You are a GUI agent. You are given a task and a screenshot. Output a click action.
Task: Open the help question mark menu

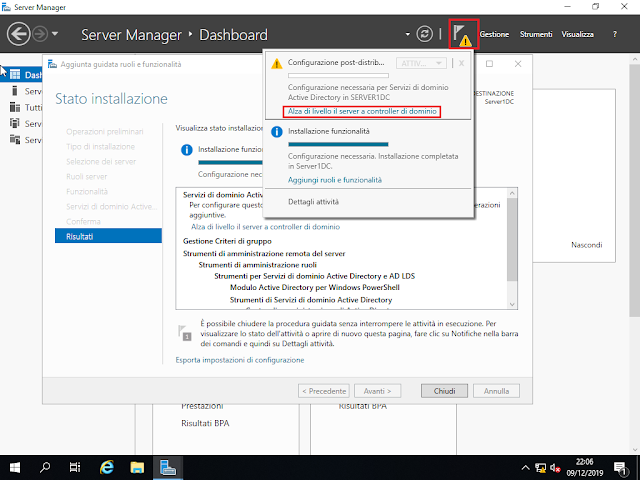[x=615, y=34]
